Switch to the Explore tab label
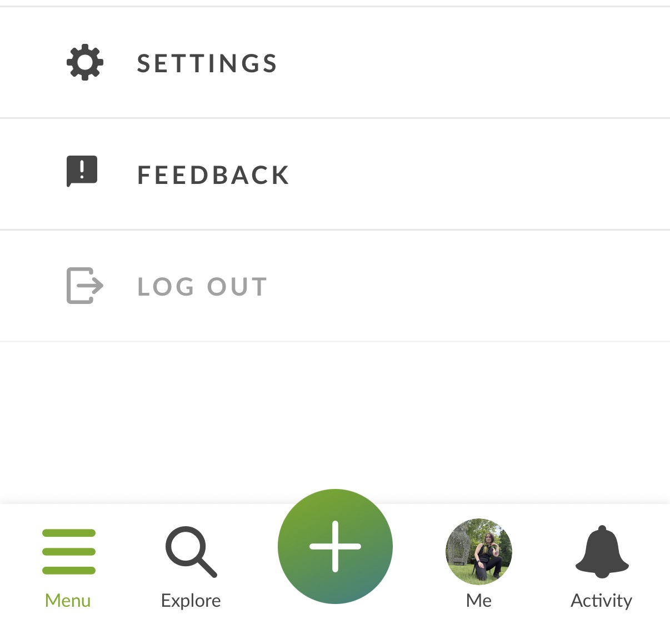This screenshot has height=644, width=670. pos(191,601)
